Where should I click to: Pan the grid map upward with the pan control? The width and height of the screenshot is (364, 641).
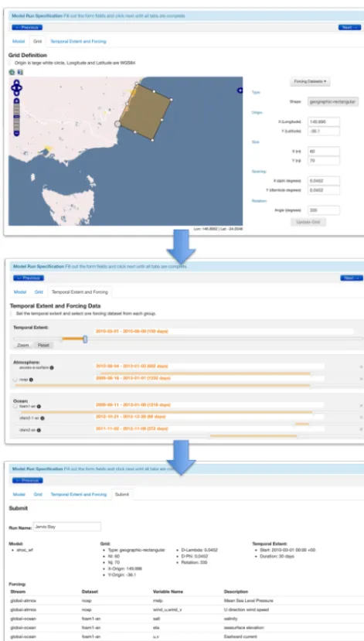16,82
